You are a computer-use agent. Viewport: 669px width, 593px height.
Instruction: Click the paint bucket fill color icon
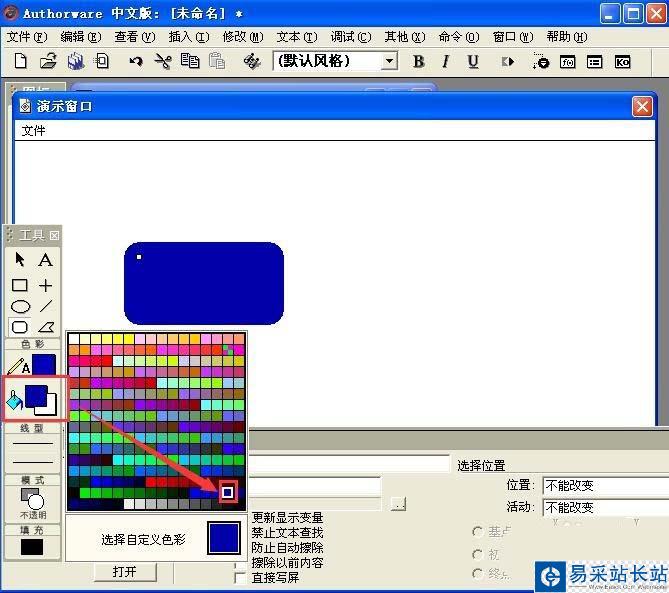click(15, 400)
